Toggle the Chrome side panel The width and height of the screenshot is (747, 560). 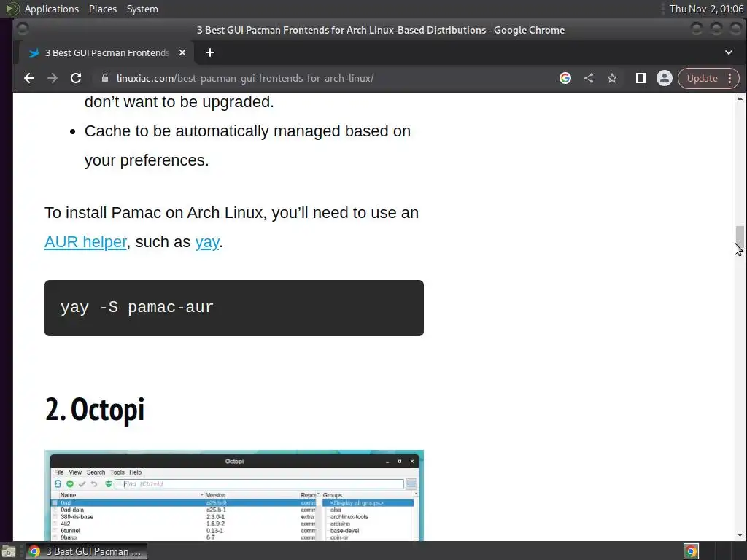click(x=640, y=78)
